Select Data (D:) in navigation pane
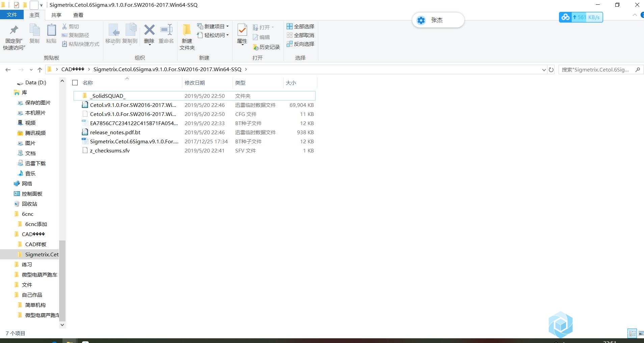 pyautogui.click(x=35, y=82)
